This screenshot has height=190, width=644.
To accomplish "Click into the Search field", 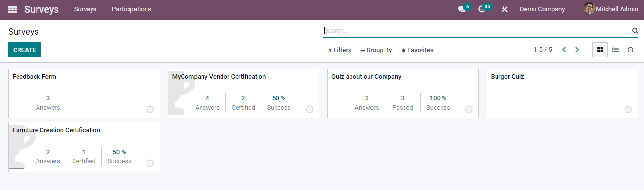I will [x=477, y=30].
